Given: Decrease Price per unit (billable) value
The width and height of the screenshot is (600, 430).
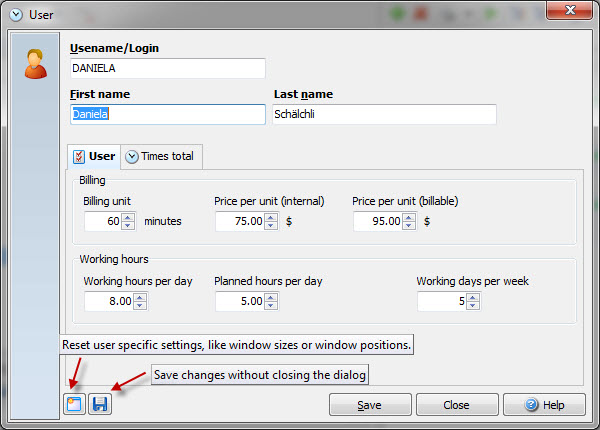Looking at the screenshot, I should click(x=409, y=225).
